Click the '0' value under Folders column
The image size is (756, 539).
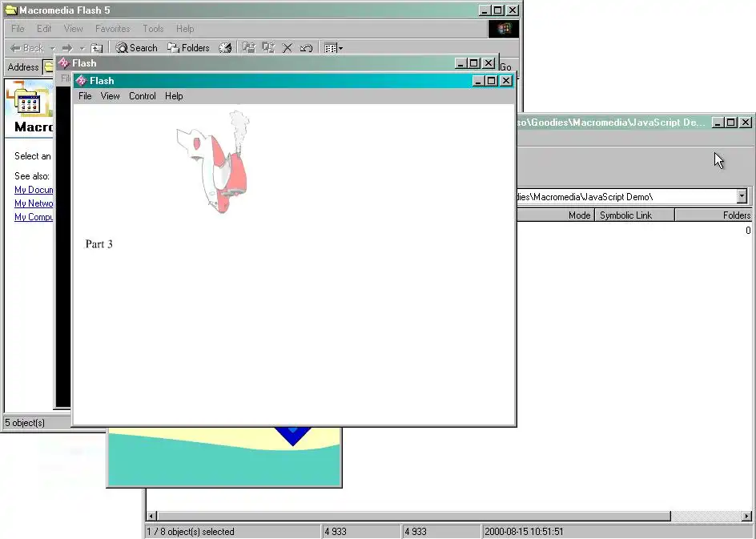point(748,231)
